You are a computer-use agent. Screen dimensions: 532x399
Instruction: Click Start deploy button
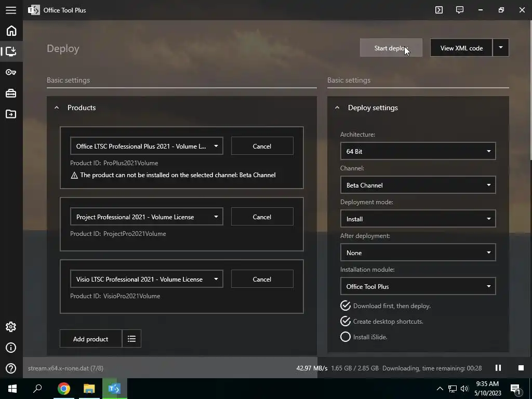coord(391,47)
